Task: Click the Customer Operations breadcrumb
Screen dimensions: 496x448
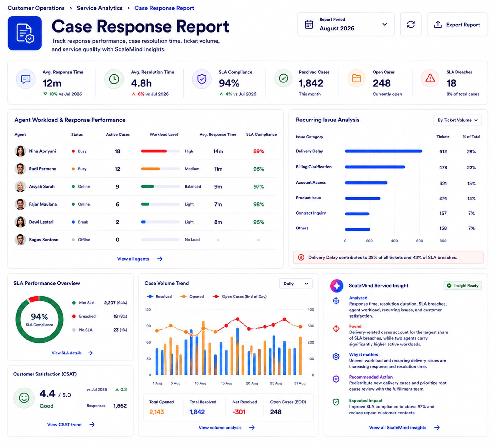Action: tap(36, 8)
